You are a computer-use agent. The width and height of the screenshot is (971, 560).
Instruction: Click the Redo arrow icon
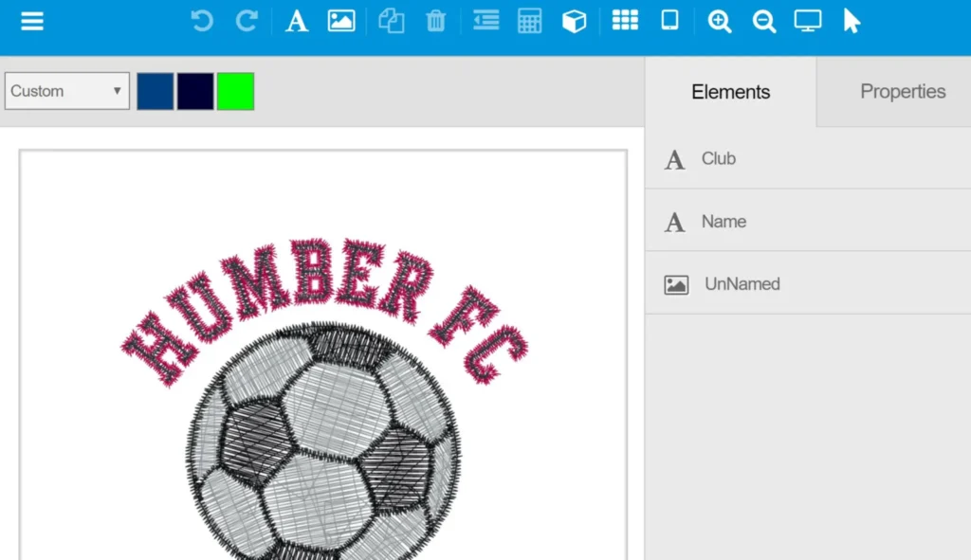pyautogui.click(x=247, y=21)
